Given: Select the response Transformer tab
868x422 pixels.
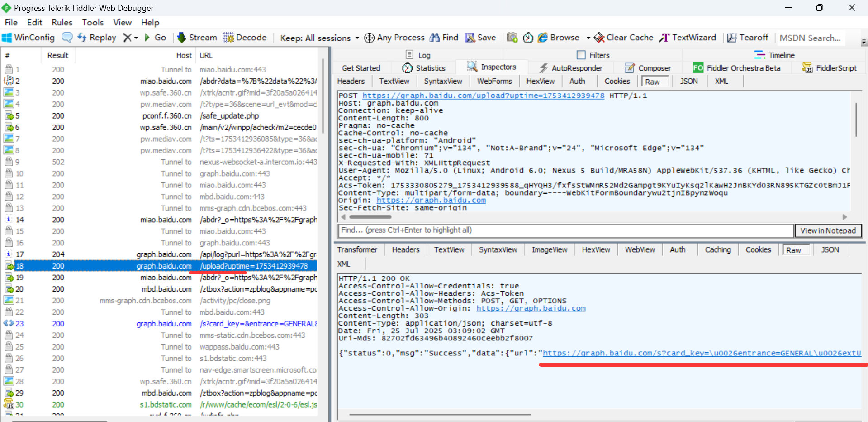Looking at the screenshot, I should click(x=357, y=249).
